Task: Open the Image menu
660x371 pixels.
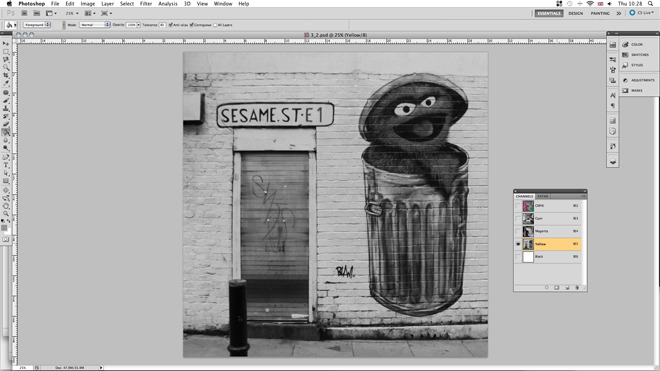Action: click(x=88, y=3)
